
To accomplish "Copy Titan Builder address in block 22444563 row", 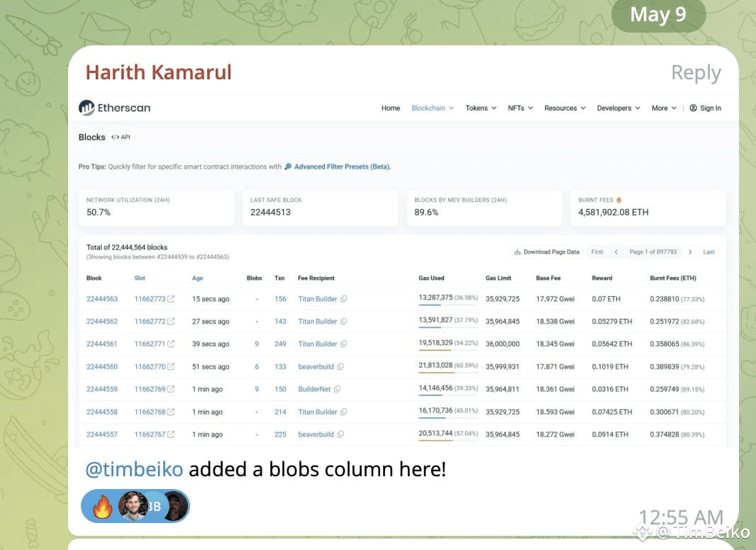I will (343, 299).
